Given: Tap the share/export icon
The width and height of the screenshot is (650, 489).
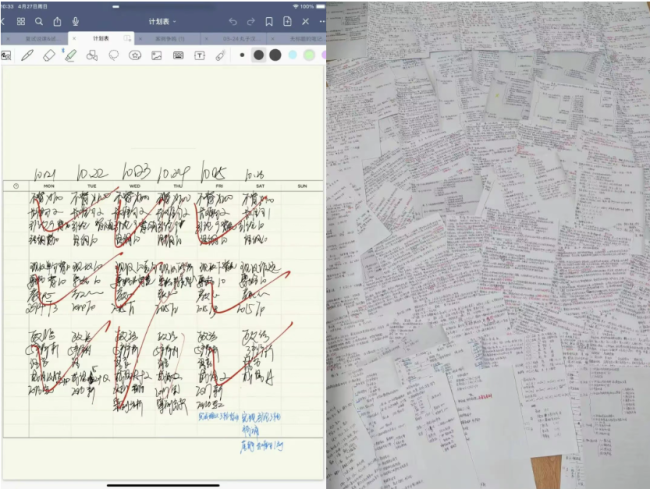Looking at the screenshot, I should click(x=57, y=22).
